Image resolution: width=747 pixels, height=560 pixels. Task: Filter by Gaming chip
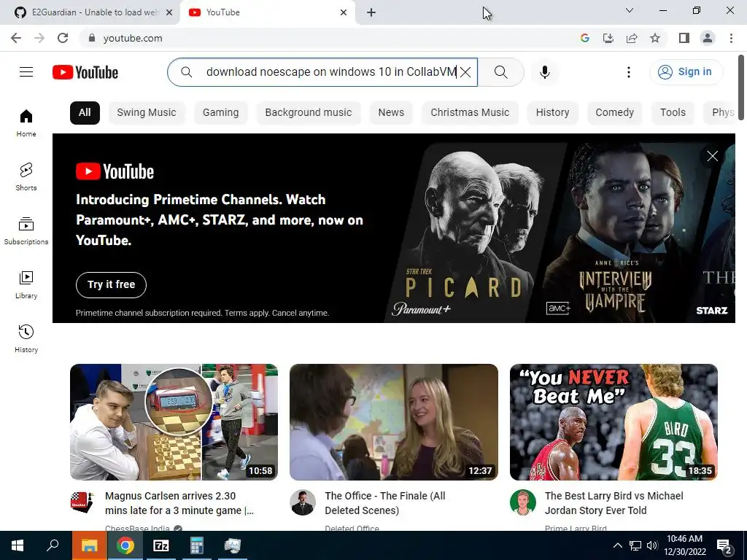pos(220,113)
